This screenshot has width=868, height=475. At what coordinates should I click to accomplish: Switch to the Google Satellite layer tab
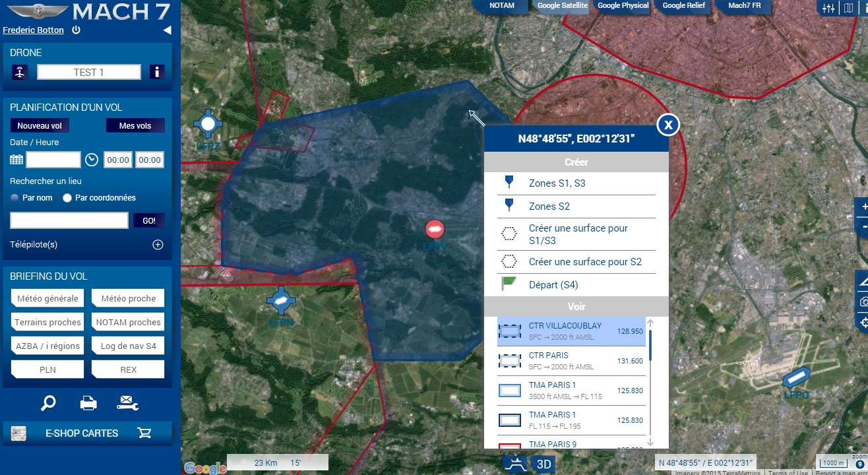pos(562,6)
